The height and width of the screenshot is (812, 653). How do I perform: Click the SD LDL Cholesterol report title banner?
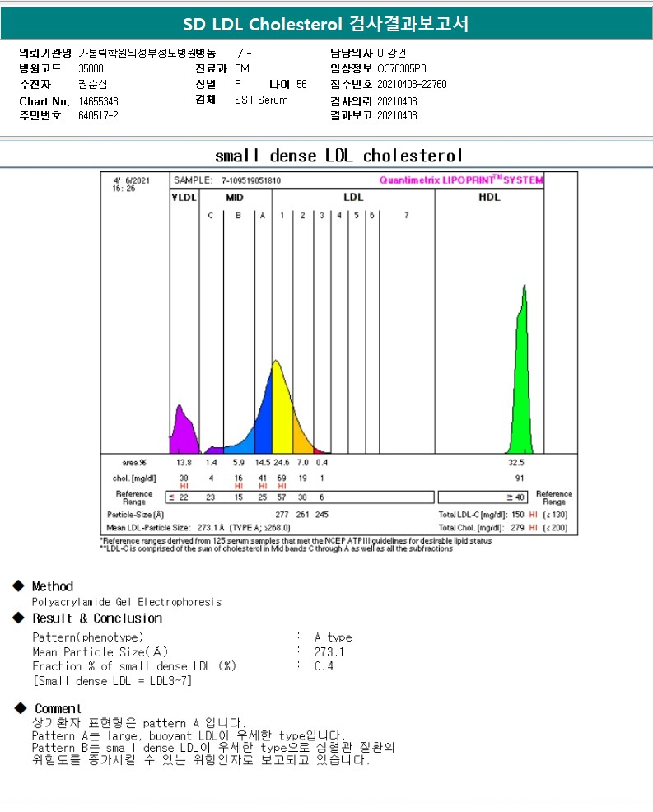click(326, 24)
